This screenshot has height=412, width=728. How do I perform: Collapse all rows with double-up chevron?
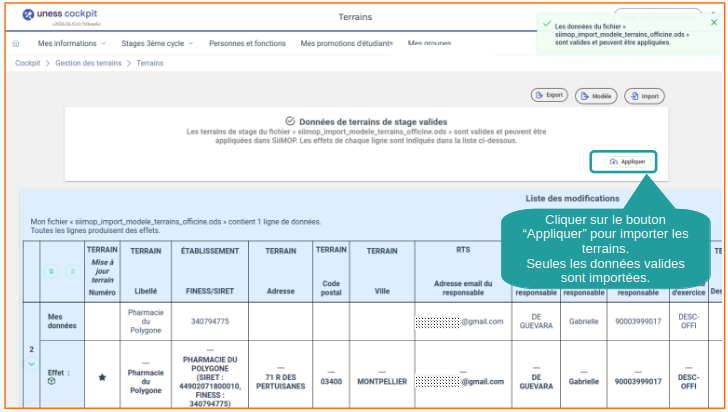[x=73, y=271]
